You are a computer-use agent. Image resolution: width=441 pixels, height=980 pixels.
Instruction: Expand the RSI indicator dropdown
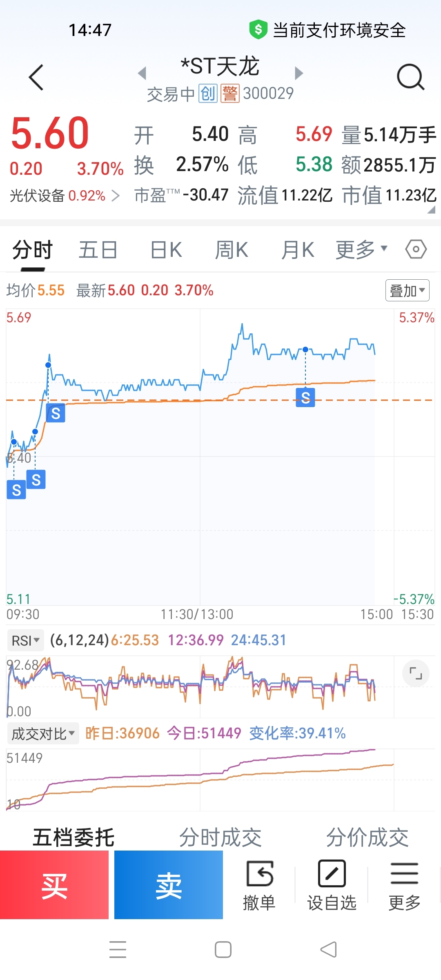pos(26,640)
